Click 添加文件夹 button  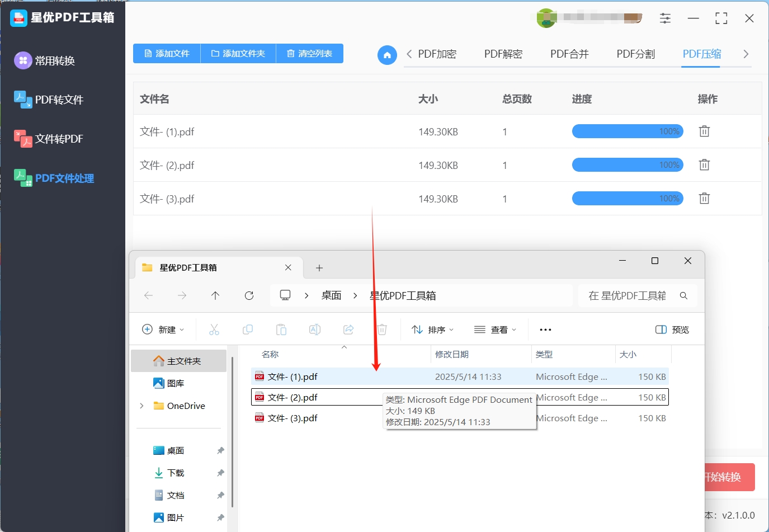[238, 54]
